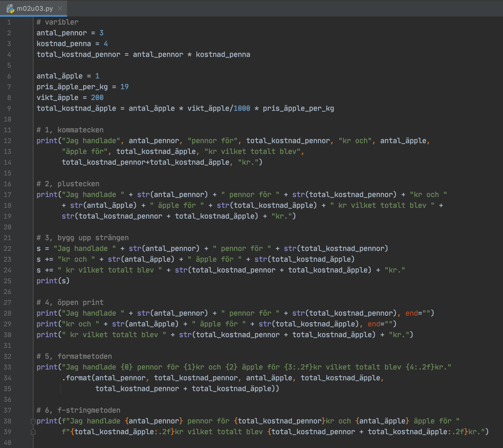
Task: Click the number 200 on the vikt_äpple line
Action: pyautogui.click(x=97, y=98)
